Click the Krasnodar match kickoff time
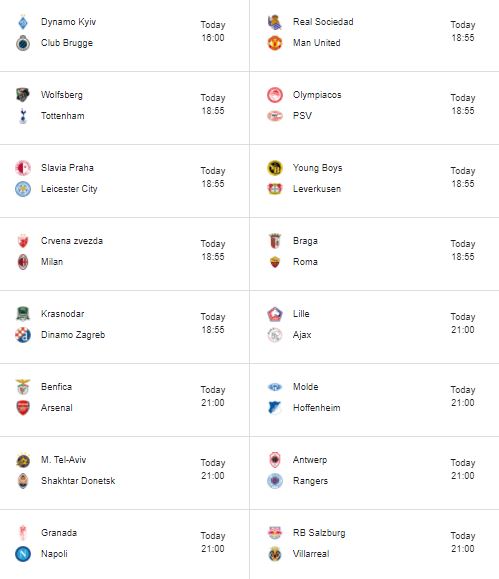499x579 pixels. [213, 323]
